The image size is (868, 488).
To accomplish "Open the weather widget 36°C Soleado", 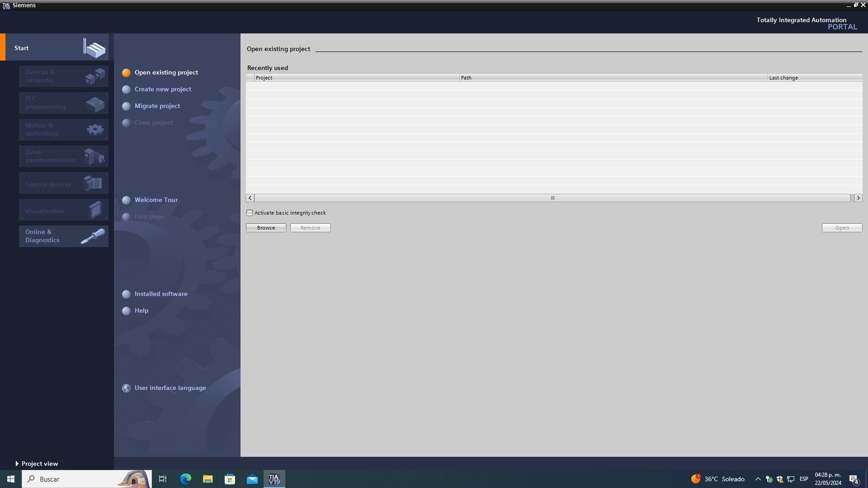I will coord(718,479).
